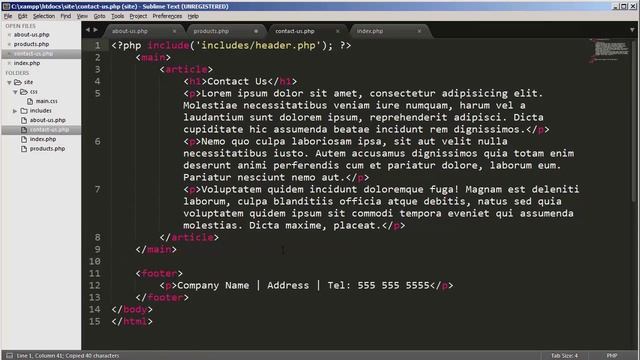Click the css folder icon
640x360 pixels.
click(24, 92)
